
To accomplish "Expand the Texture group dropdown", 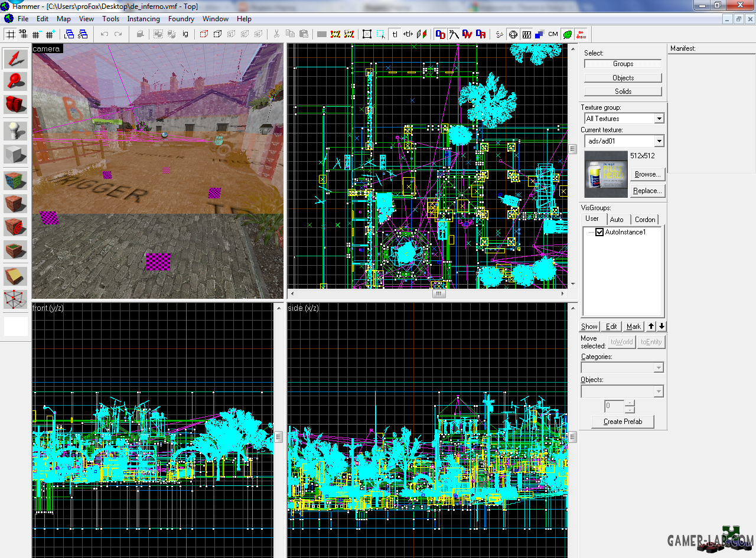I will click(x=659, y=119).
